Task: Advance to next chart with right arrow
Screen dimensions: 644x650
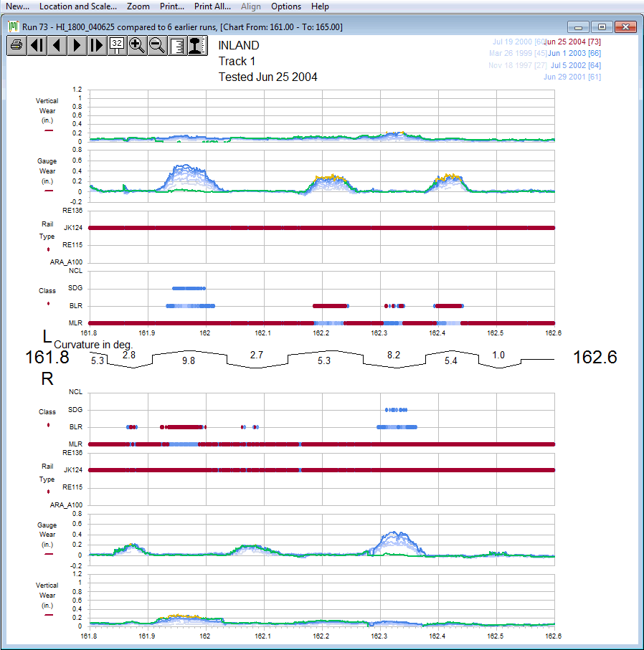Action: tap(77, 45)
